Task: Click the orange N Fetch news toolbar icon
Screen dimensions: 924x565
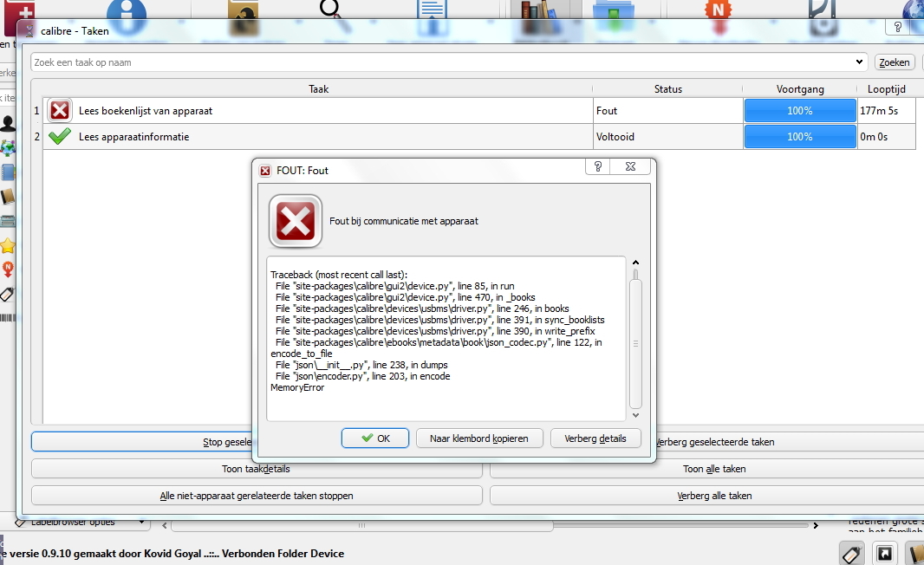Action: pyautogui.click(x=718, y=16)
